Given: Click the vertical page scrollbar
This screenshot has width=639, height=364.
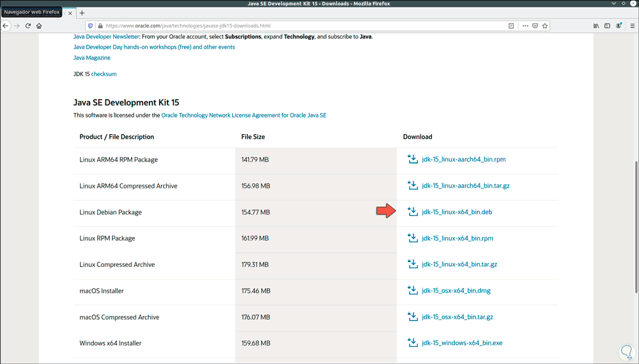Looking at the screenshot, I should coord(636,227).
